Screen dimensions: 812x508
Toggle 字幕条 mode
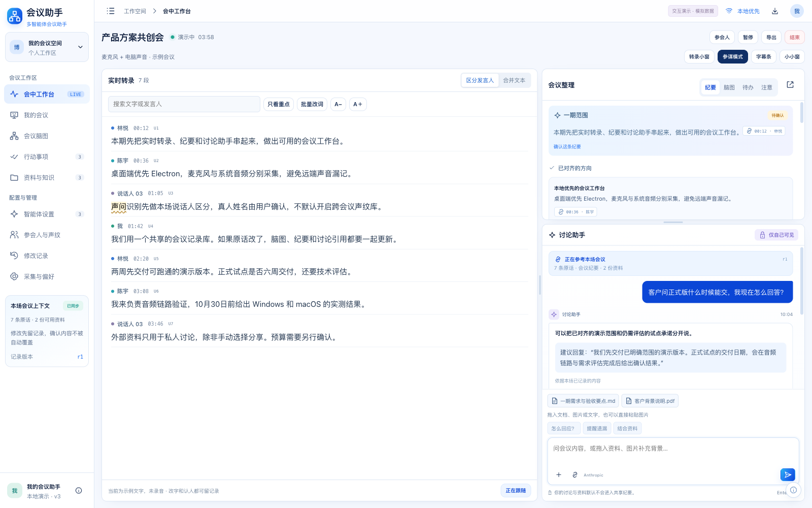pyautogui.click(x=763, y=57)
